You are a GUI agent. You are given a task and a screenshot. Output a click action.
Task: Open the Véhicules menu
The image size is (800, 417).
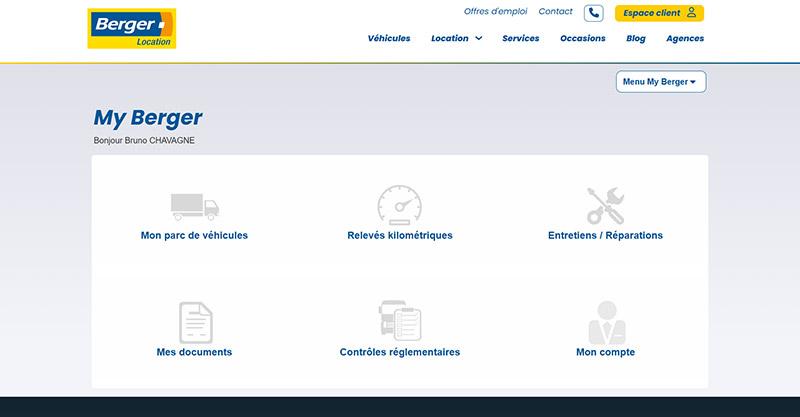coord(389,38)
